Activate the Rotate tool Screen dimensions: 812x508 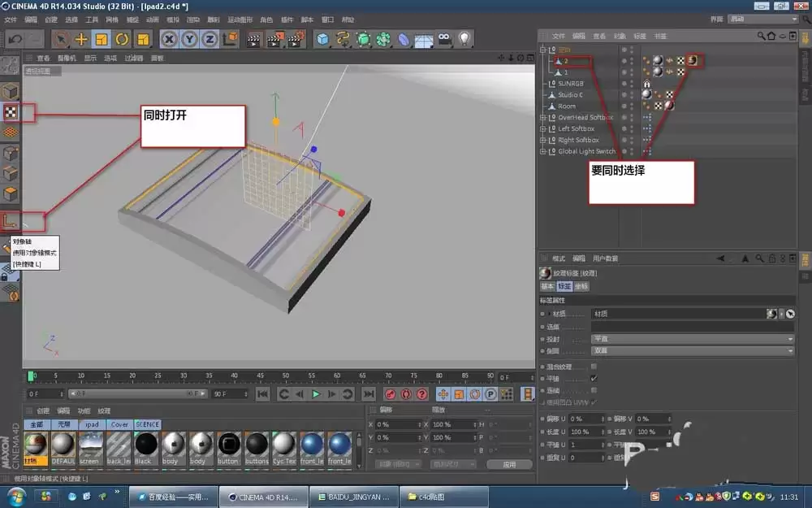(120, 38)
